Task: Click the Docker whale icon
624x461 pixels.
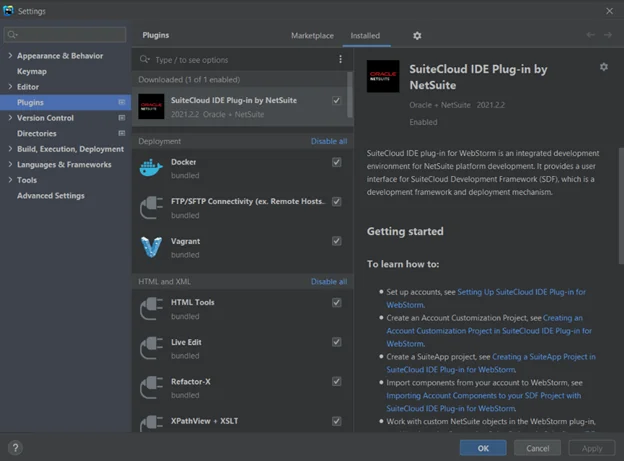Action: click(151, 168)
